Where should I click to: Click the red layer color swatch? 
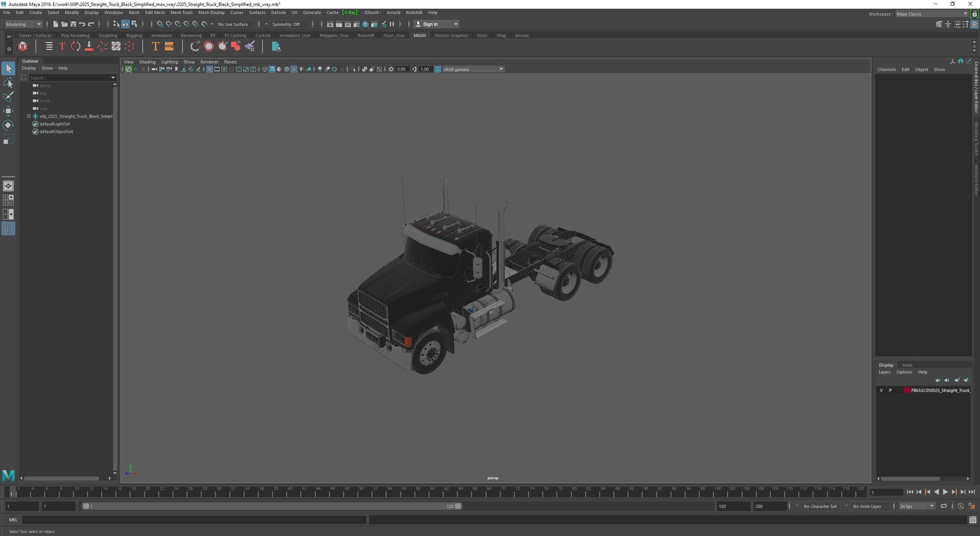click(x=907, y=391)
